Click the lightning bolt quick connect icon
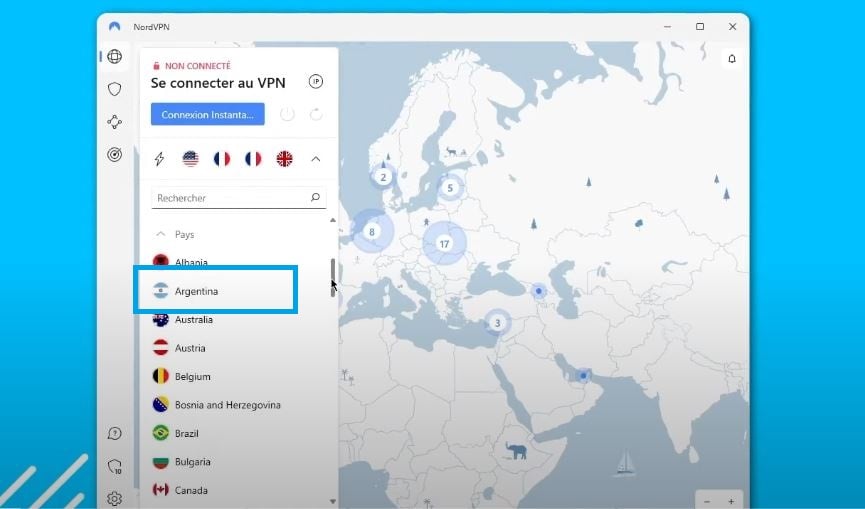Screen dimensions: 865x509 click(159, 159)
